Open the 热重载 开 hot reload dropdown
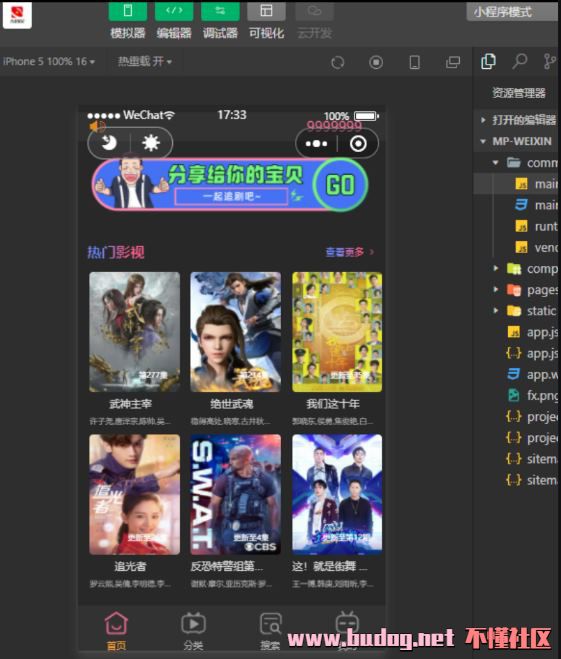561x659 pixels. pyautogui.click(x=145, y=61)
